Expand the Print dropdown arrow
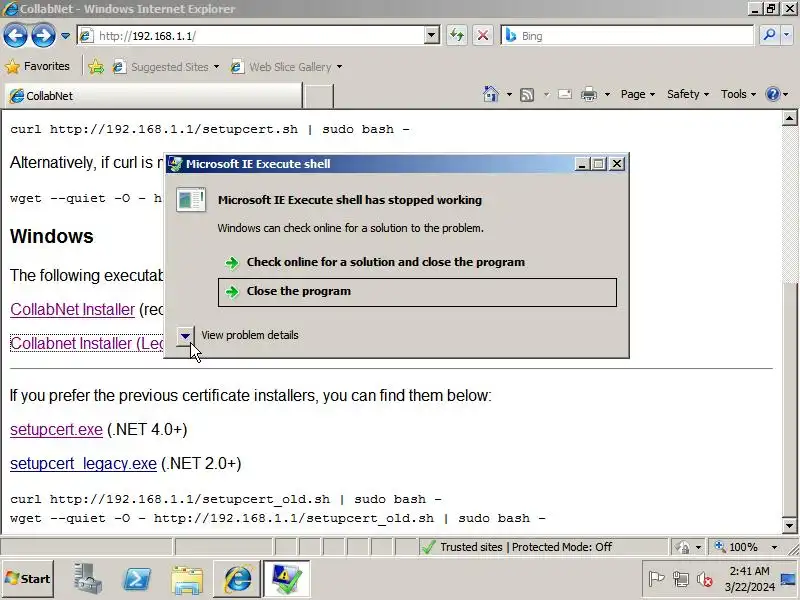This screenshot has height=600, width=800. [x=607, y=94]
